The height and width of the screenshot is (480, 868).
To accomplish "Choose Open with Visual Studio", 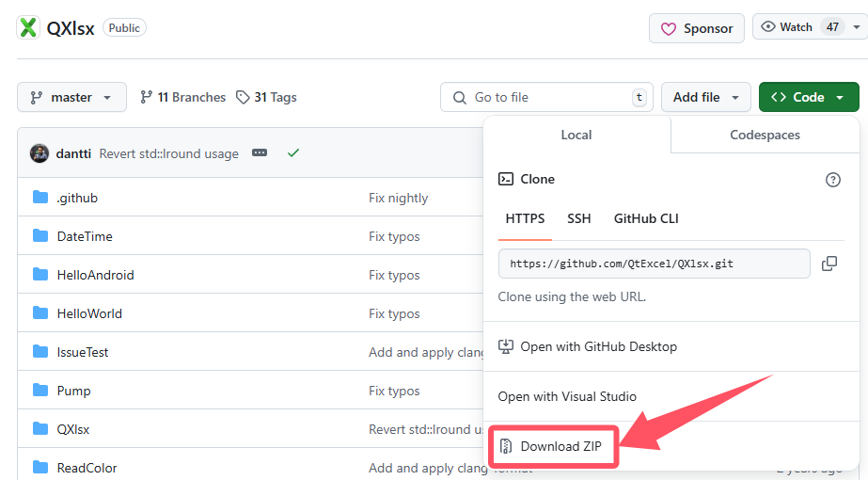I will point(671,396).
